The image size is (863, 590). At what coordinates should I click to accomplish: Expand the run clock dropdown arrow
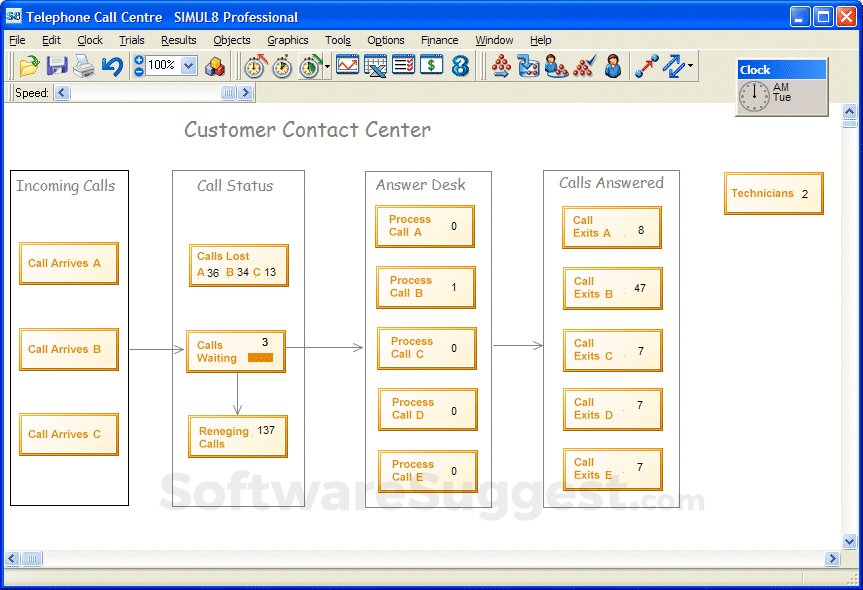pyautogui.click(x=327, y=67)
